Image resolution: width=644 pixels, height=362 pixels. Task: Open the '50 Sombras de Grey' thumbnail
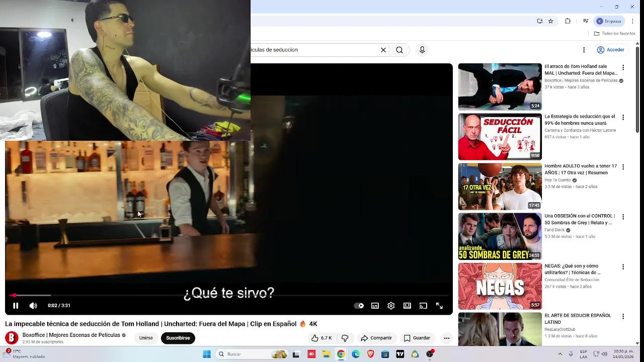tap(500, 236)
